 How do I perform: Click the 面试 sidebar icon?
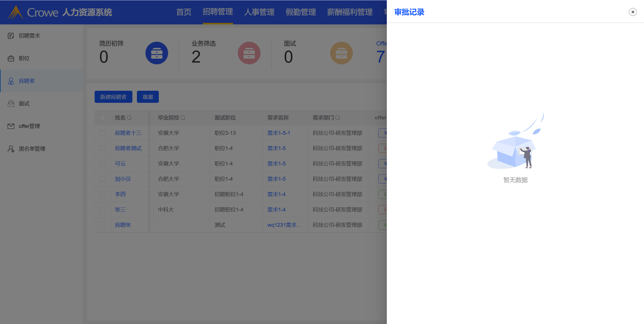[x=11, y=104]
